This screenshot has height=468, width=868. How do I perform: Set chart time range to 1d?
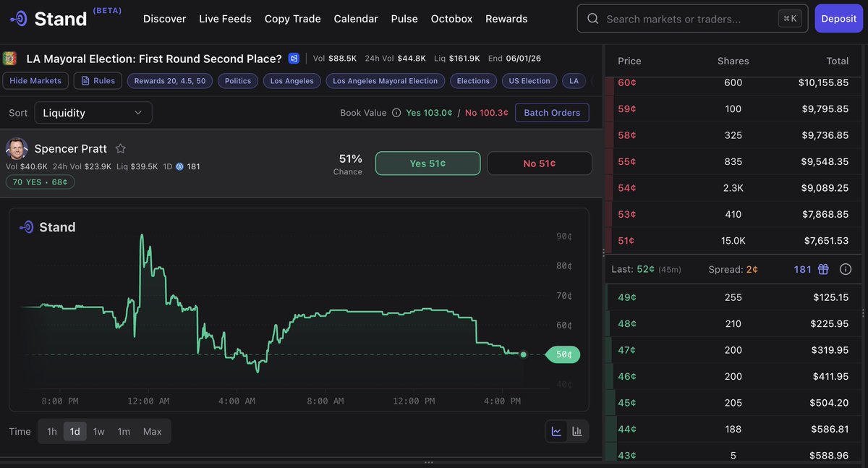click(x=75, y=431)
